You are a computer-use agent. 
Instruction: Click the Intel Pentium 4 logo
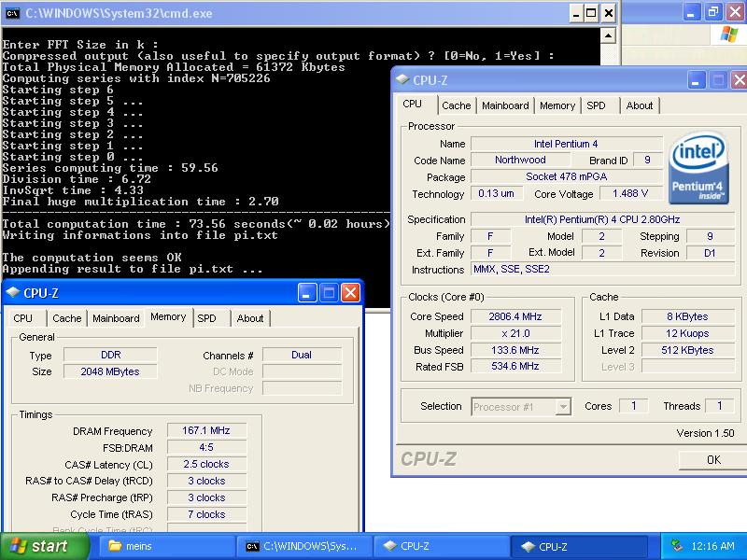pyautogui.click(x=699, y=168)
